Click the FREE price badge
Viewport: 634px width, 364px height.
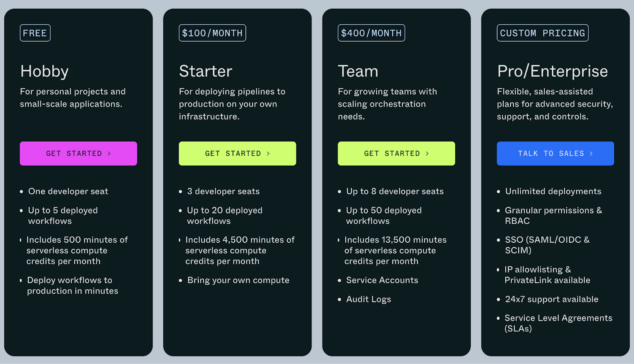(35, 33)
